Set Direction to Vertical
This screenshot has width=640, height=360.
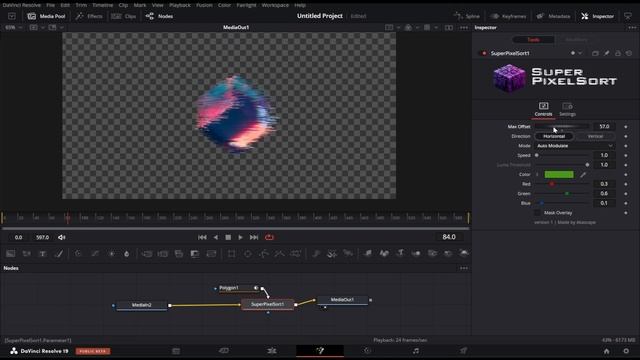click(595, 136)
